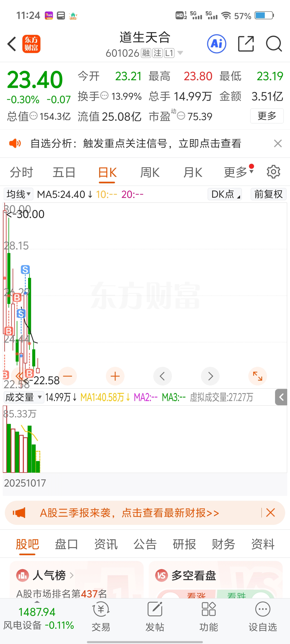The width and height of the screenshot is (290, 644).
Task: Switch to the 五日 chart tab
Action: pos(64,172)
